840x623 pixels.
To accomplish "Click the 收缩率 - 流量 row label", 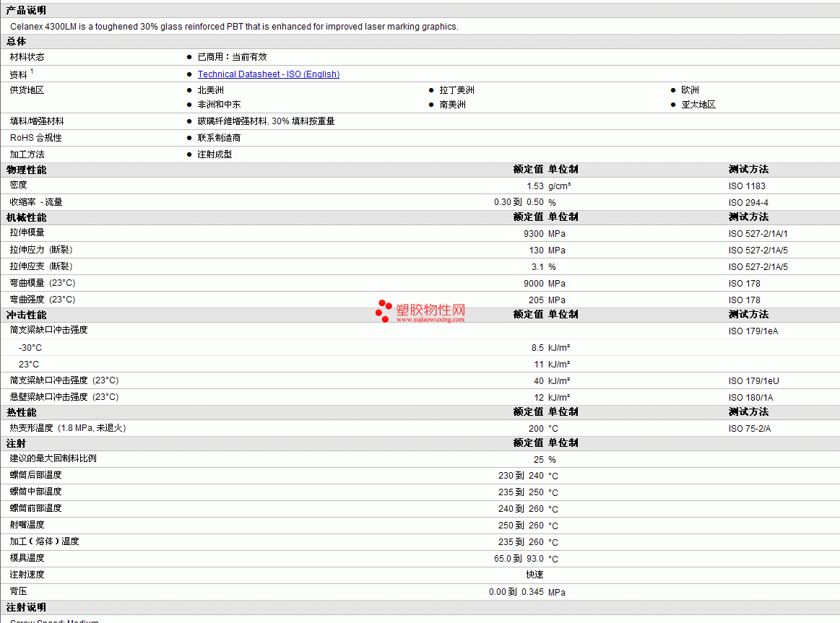I will coord(36,202).
